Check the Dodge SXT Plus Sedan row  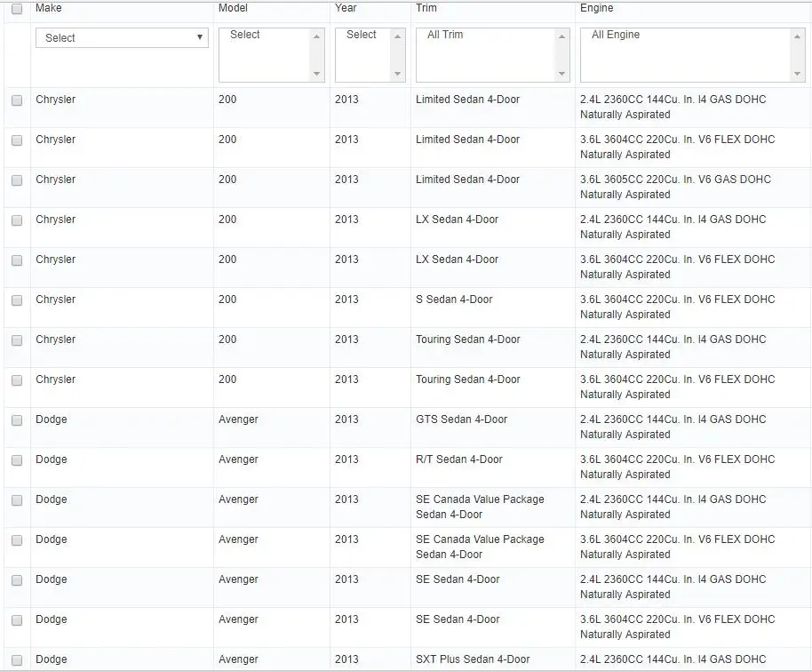17,660
